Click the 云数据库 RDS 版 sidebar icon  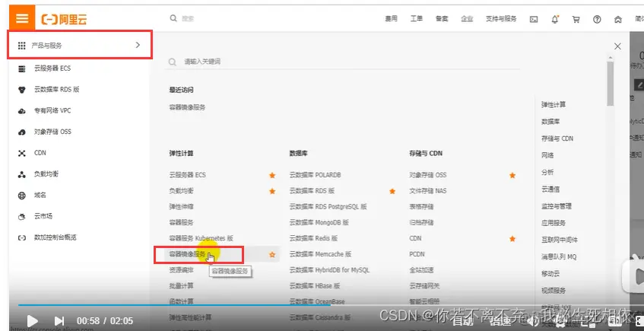tap(22, 90)
